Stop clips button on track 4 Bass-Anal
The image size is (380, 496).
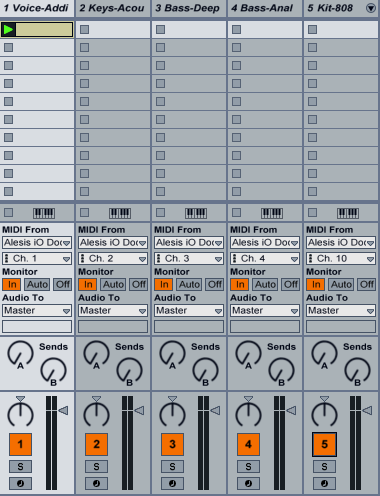pos(237,212)
